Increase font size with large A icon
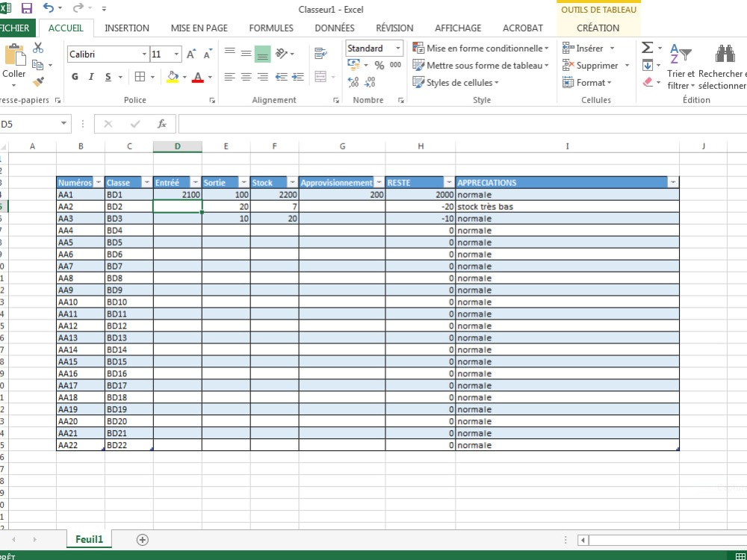Image resolution: width=747 pixels, height=560 pixels. pos(191,55)
